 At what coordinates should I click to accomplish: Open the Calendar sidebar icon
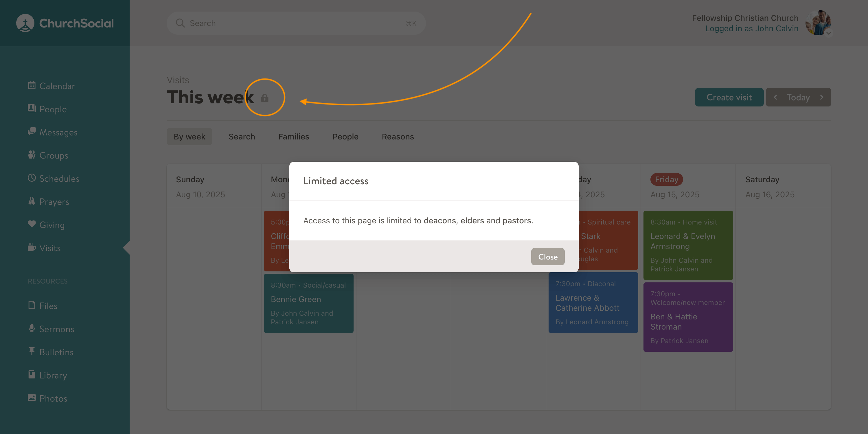coord(32,85)
